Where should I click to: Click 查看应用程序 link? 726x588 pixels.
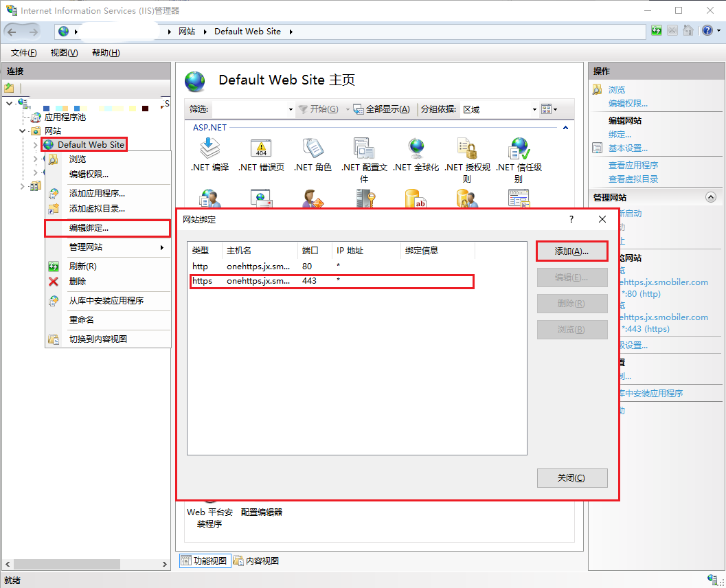pyautogui.click(x=633, y=166)
